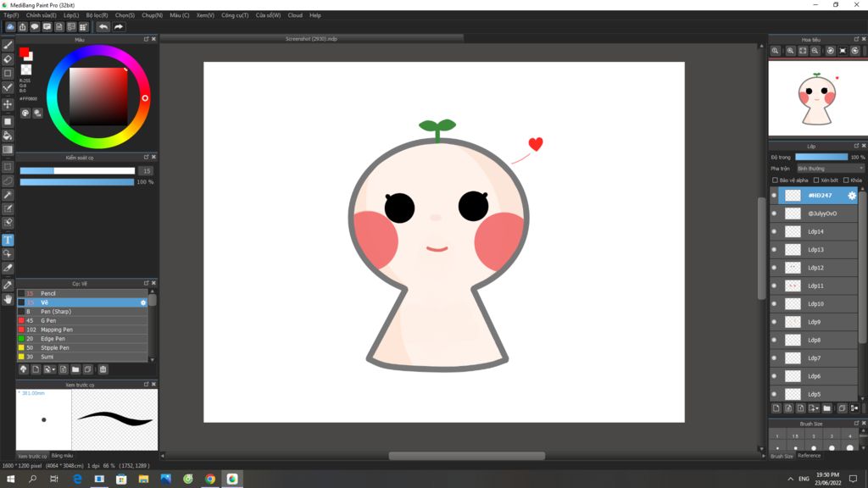Viewport: 868px width, 488px height.
Task: Select the Lớp9 layer row
Action: [814, 322]
